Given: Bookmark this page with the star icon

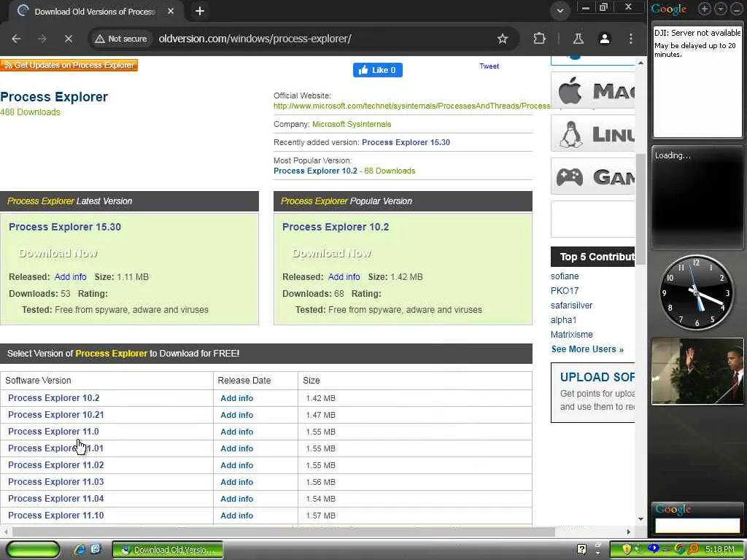Looking at the screenshot, I should click(x=502, y=39).
